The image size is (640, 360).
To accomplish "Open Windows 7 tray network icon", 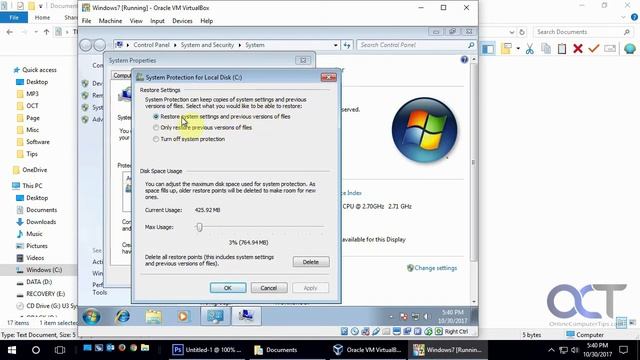I will click(415, 317).
